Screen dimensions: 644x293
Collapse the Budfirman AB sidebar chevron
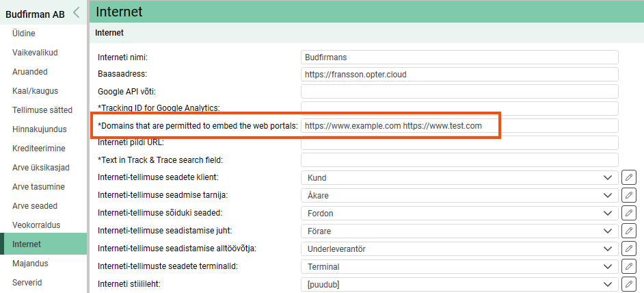point(76,12)
